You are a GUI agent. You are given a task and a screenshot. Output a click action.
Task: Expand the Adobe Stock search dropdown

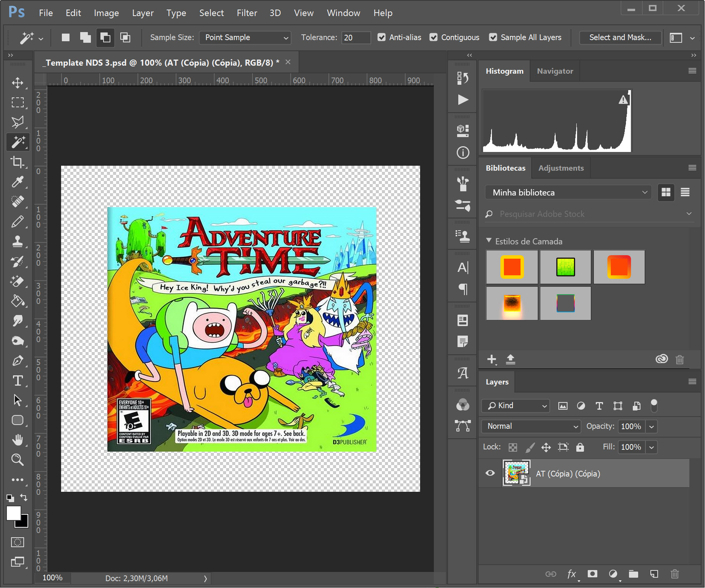689,214
